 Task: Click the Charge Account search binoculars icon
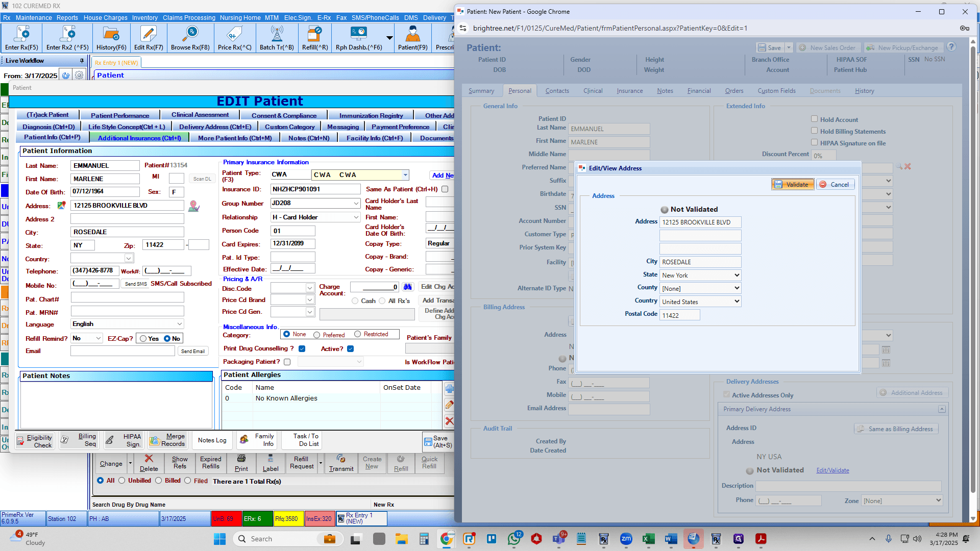407,287
